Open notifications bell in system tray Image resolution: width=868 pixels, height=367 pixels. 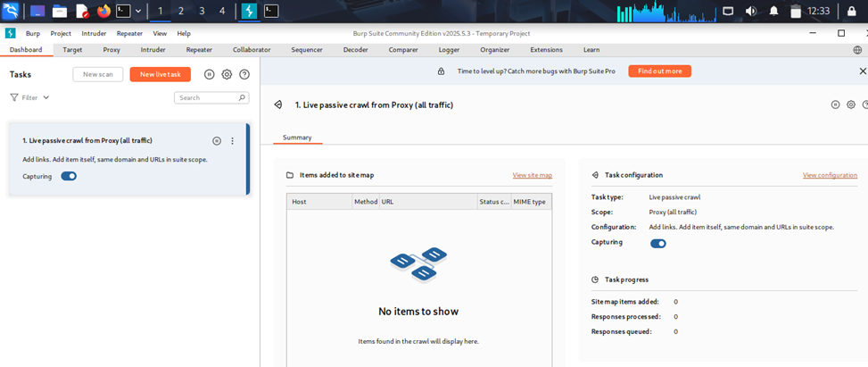click(774, 11)
